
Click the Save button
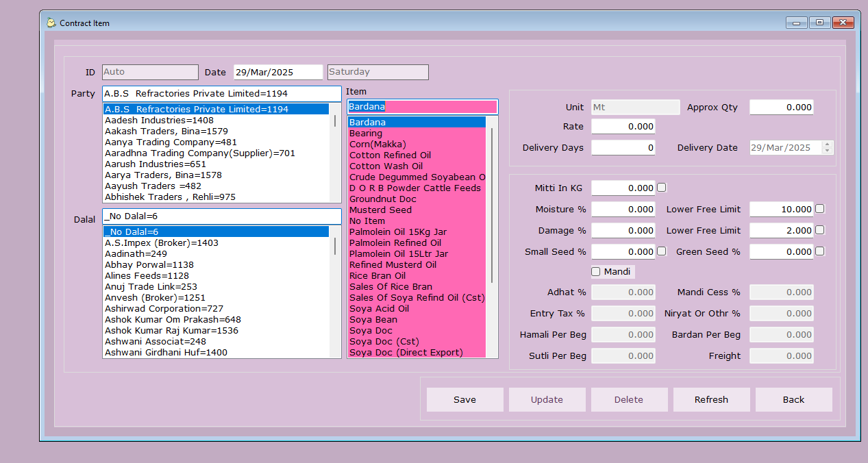coord(465,400)
